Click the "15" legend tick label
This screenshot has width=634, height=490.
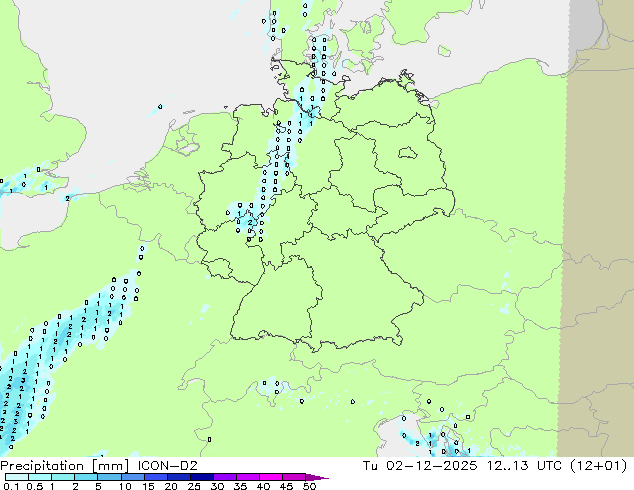(148, 486)
